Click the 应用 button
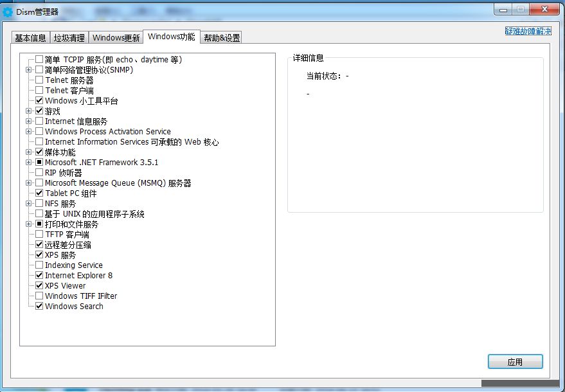Screen dimensions: 565x392 516,362
